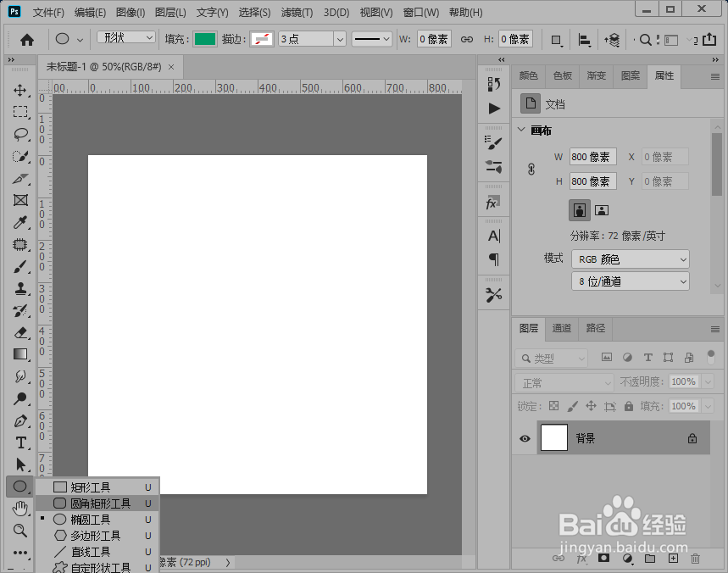Select the Clone Stamp tool
Screen dimensions: 728x573
[20, 289]
